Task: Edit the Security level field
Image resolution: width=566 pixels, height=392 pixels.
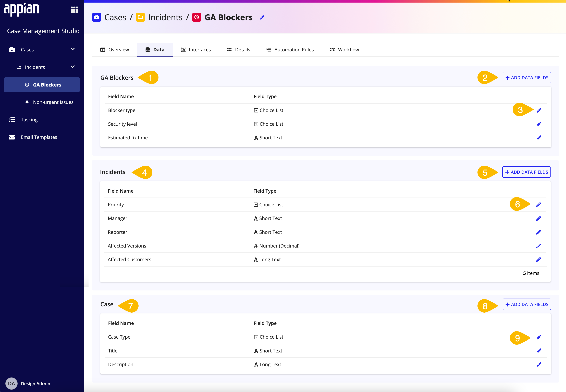Action: coord(539,124)
